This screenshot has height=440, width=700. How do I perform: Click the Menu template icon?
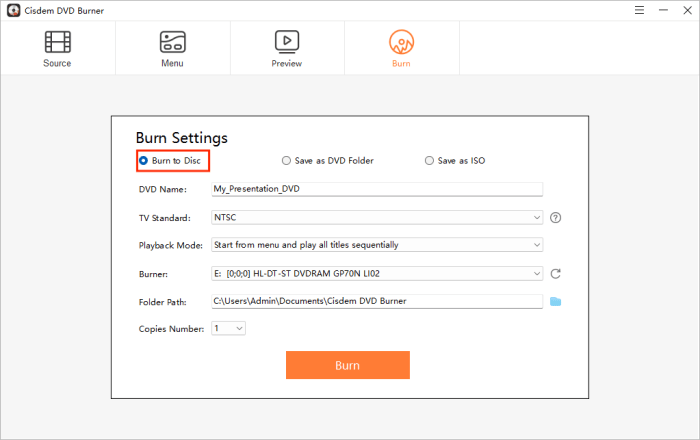click(x=172, y=42)
